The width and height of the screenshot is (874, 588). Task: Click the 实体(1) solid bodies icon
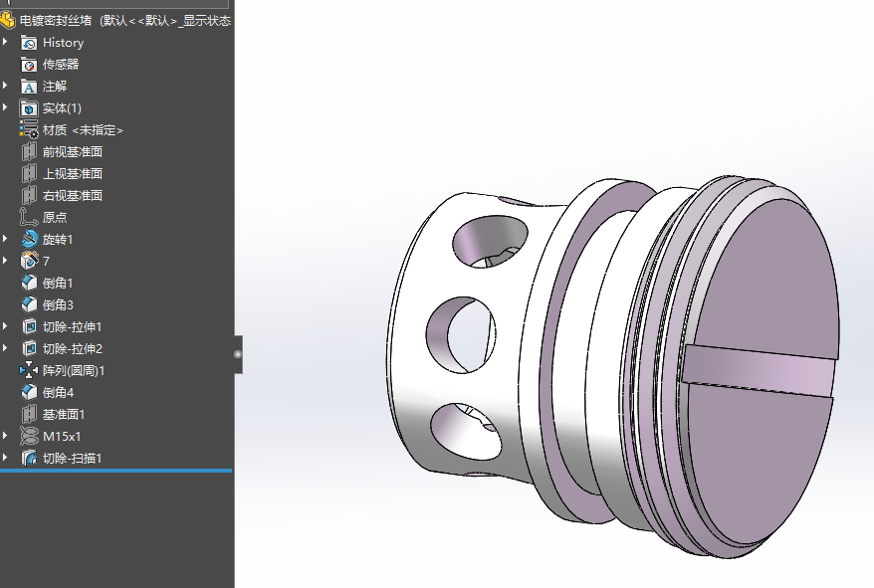pyautogui.click(x=29, y=108)
